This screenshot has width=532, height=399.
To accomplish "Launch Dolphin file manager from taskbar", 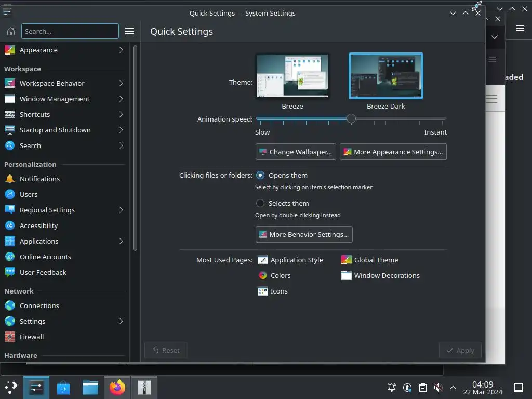I will point(90,388).
